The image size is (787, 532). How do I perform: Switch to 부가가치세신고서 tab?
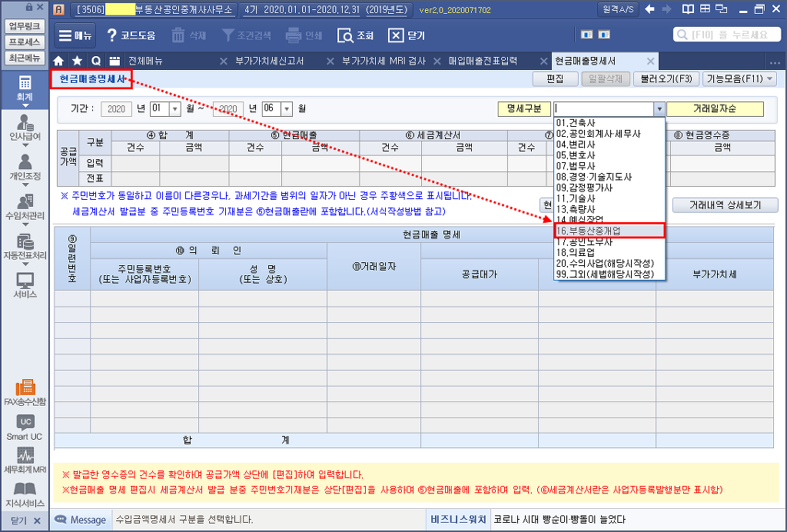tap(270, 62)
